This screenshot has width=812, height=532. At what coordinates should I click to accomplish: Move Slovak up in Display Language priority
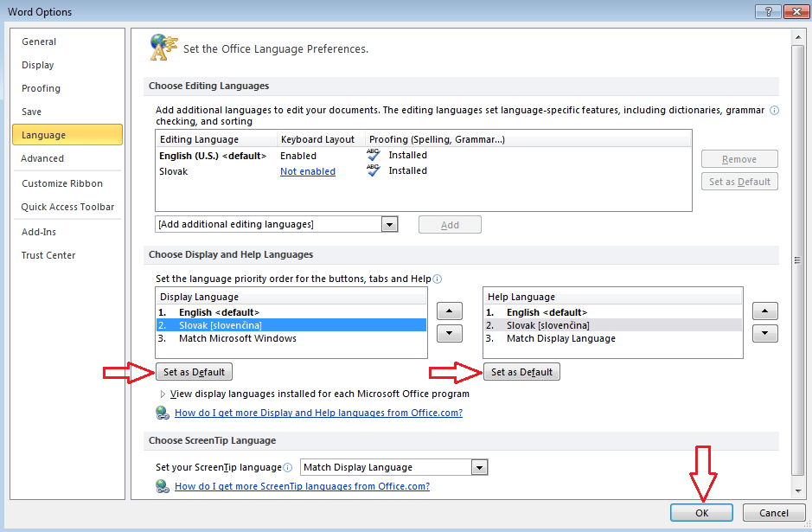448,311
